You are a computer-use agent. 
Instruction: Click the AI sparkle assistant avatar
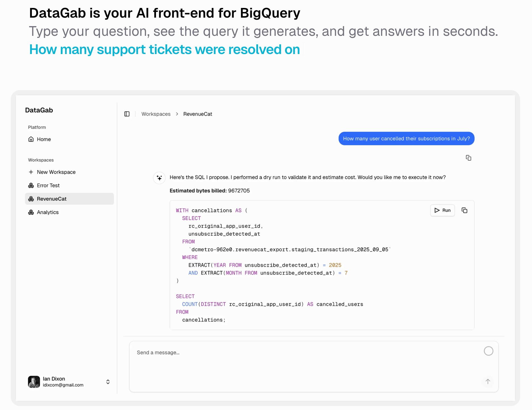(159, 178)
